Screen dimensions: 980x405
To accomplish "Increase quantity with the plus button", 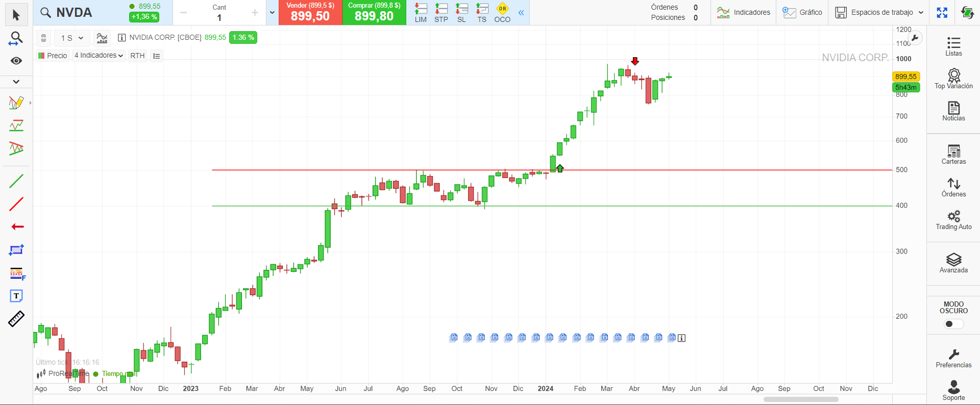I will pos(255,13).
